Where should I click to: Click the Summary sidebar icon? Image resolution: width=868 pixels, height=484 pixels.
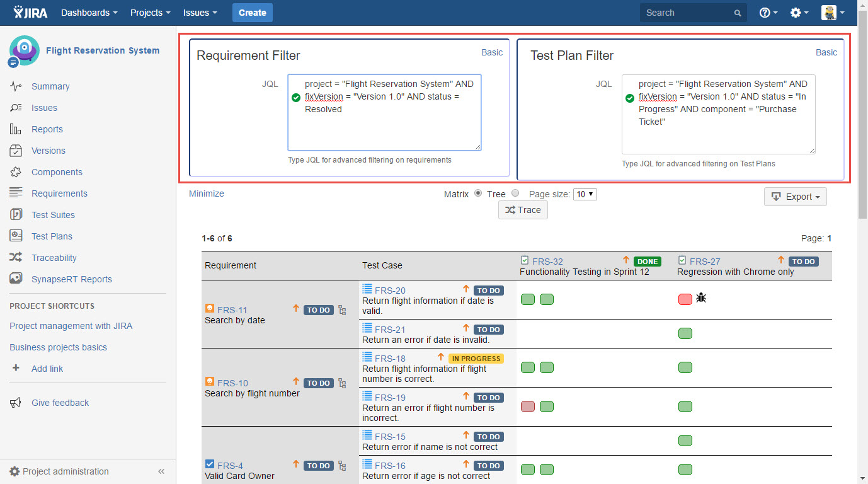pyautogui.click(x=16, y=86)
